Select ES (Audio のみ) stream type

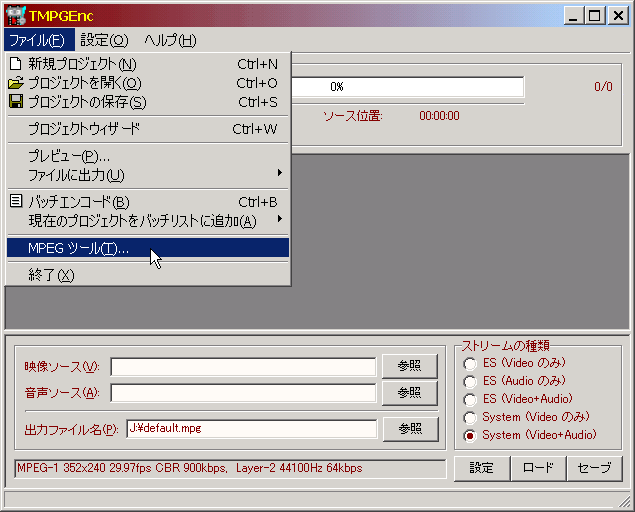tap(514, 381)
